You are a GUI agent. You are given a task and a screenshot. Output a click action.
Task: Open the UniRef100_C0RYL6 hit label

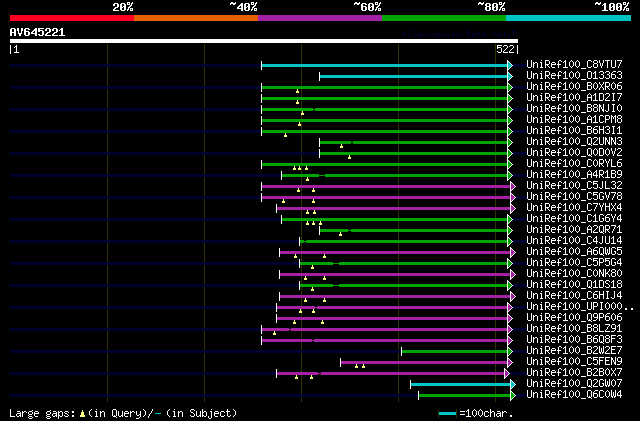tap(574, 163)
